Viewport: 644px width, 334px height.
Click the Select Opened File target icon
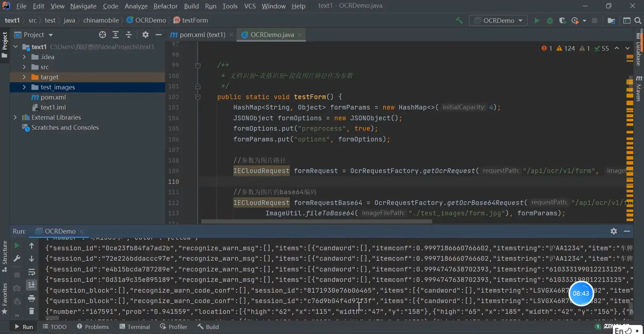coord(103,35)
